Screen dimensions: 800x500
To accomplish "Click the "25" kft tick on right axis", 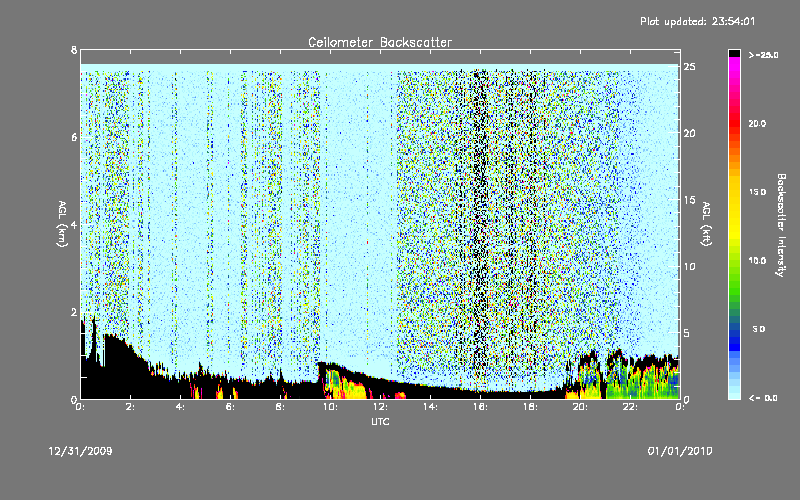I will coord(690,67).
